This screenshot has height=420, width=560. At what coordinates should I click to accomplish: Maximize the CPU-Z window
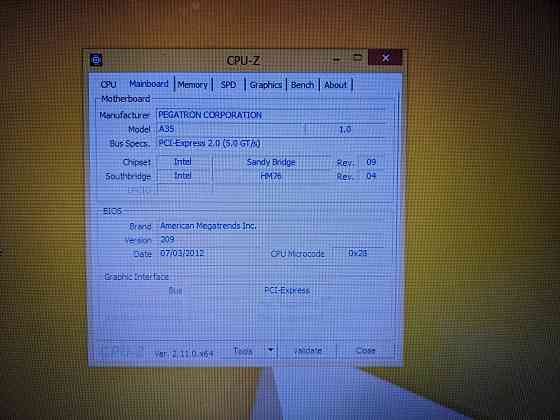[357, 58]
